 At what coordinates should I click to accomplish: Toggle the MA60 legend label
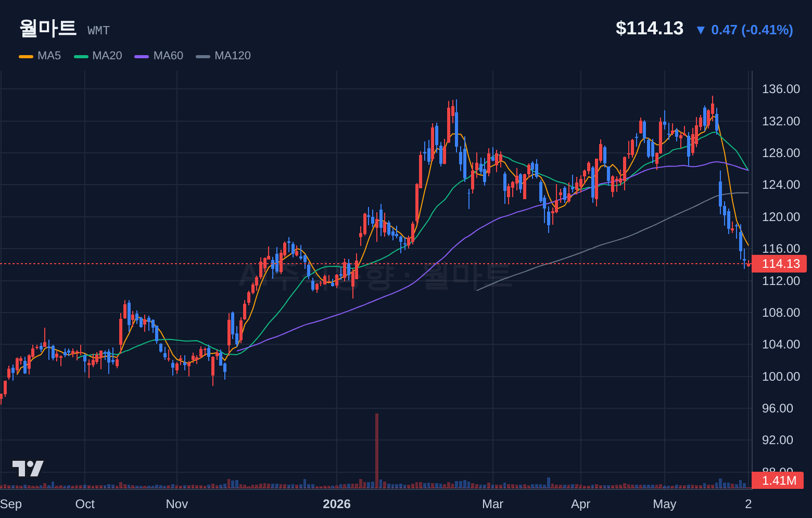point(168,56)
